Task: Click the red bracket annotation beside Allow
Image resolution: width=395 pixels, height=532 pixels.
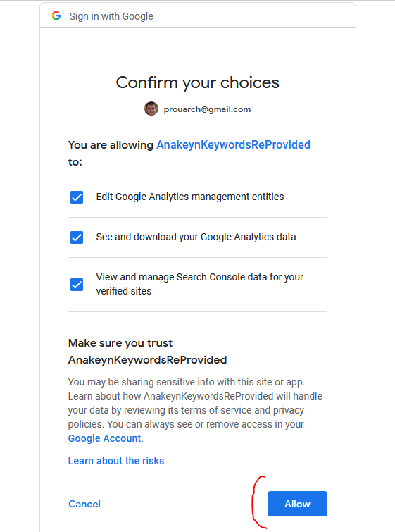Action: pyautogui.click(x=259, y=502)
